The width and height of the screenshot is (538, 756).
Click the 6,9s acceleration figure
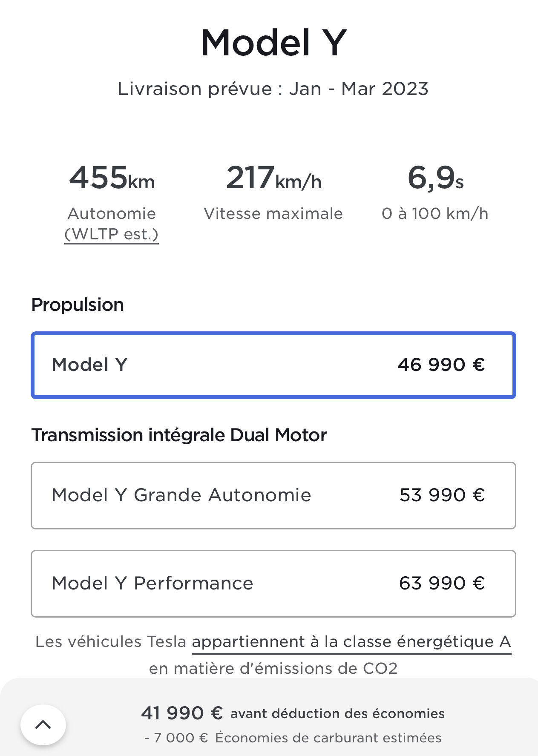coord(435,178)
